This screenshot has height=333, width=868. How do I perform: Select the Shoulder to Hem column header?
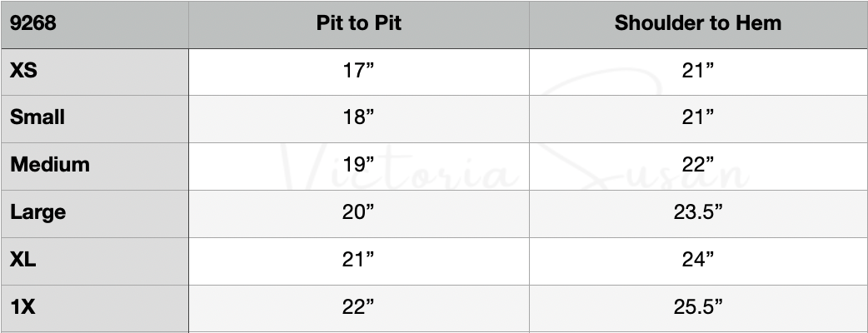pyautogui.click(x=698, y=23)
